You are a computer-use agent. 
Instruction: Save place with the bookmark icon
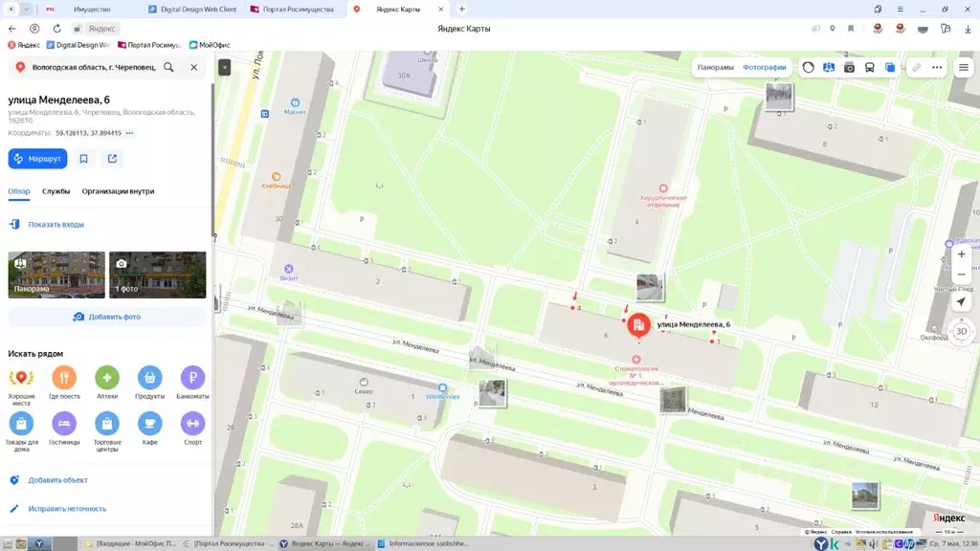pyautogui.click(x=84, y=159)
